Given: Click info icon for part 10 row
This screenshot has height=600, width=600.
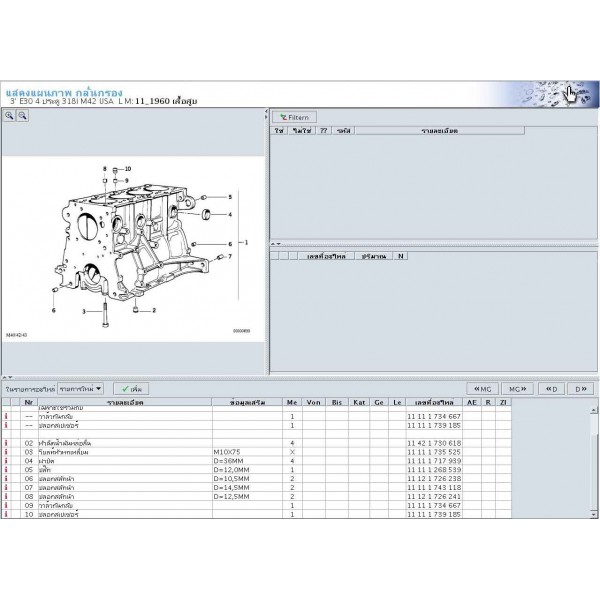Looking at the screenshot, I should (x=7, y=514).
